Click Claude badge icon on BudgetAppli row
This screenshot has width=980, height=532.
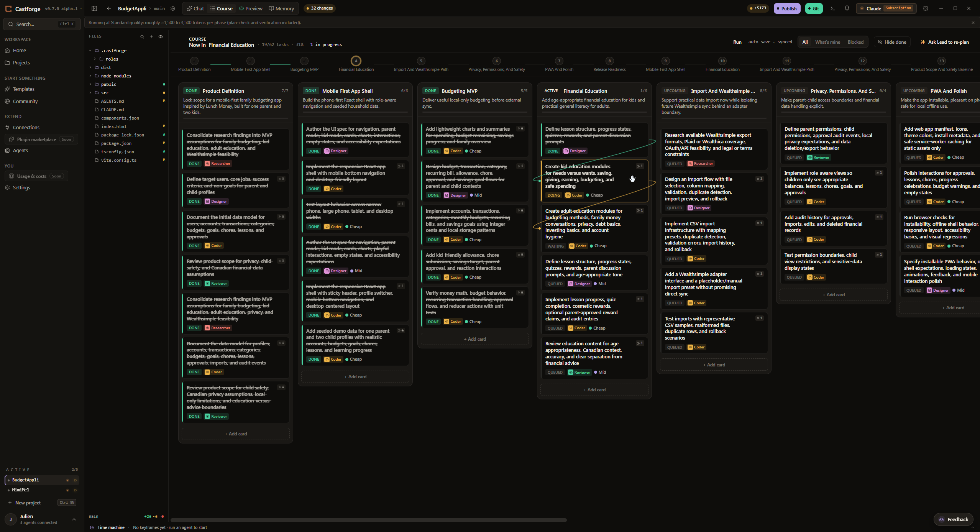(68, 480)
